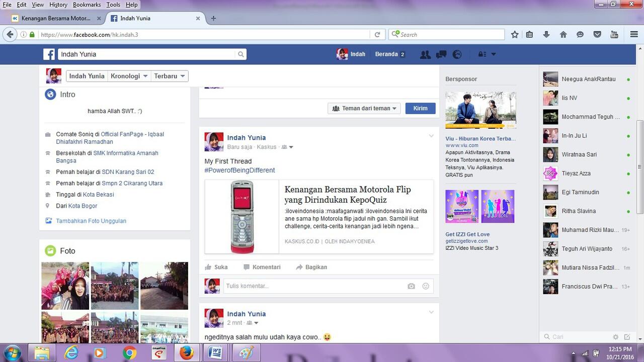This screenshot has height=362, width=644.
Task: Share the post with Bagikan
Action: (x=311, y=267)
